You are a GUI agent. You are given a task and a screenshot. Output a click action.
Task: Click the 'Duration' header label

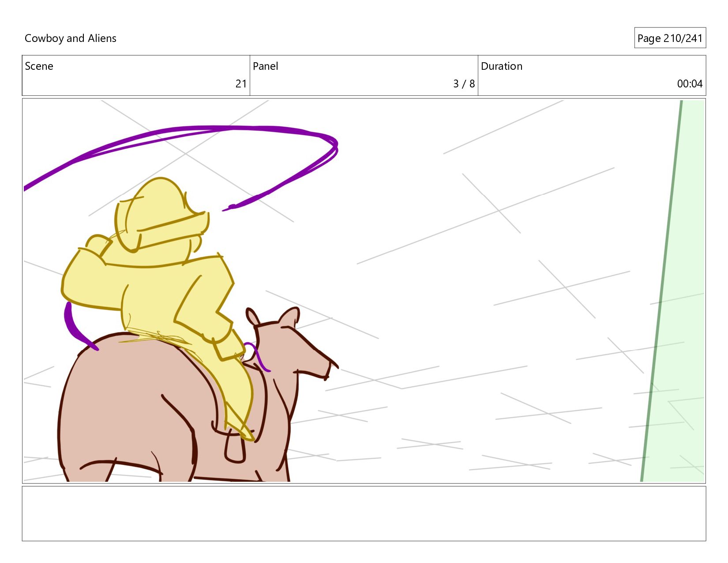(x=502, y=66)
